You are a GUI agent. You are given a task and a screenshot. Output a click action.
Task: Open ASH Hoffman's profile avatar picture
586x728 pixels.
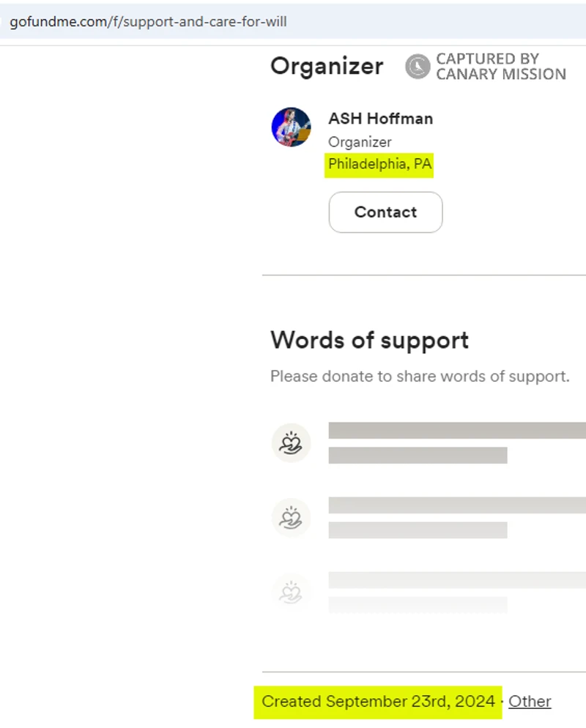pos(291,127)
